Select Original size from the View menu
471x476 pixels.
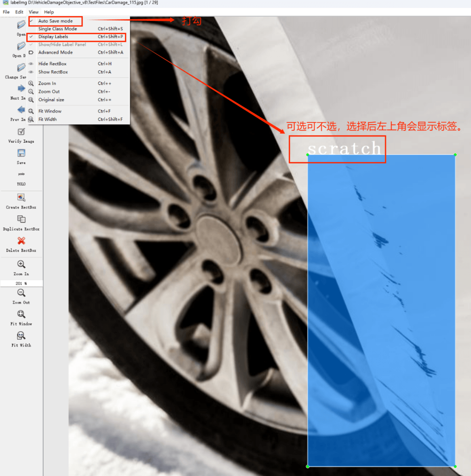[x=78, y=100]
